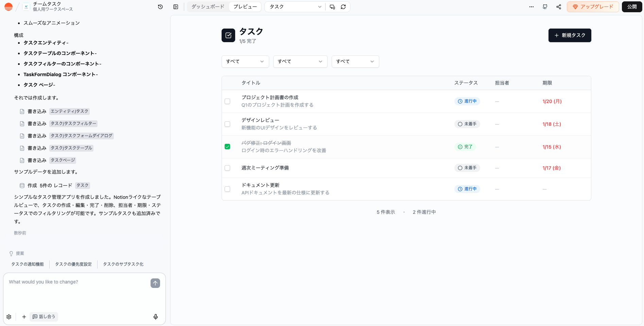Click the microphone voice input icon
This screenshot has width=644, height=326.
click(x=156, y=317)
